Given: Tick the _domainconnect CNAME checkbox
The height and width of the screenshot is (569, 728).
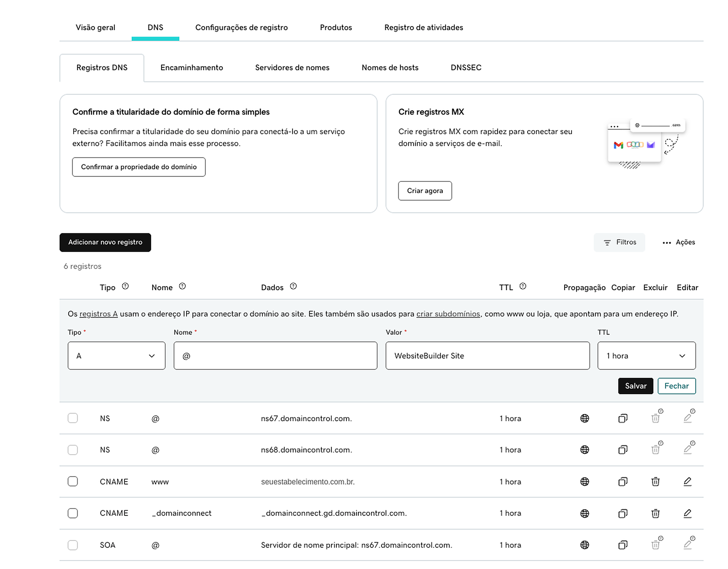Looking at the screenshot, I should pos(73,513).
